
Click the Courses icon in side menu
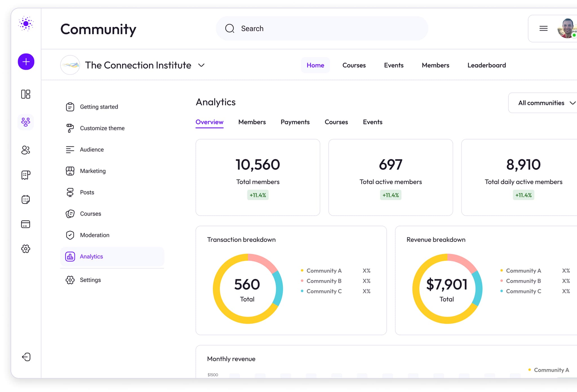[x=70, y=214]
